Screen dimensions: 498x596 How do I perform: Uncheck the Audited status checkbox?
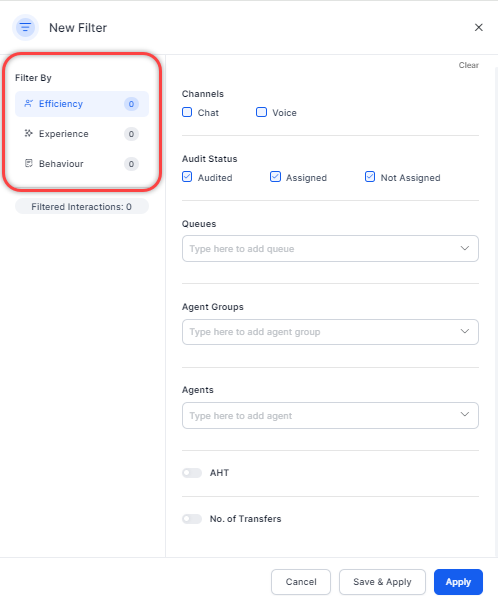pyautogui.click(x=187, y=177)
